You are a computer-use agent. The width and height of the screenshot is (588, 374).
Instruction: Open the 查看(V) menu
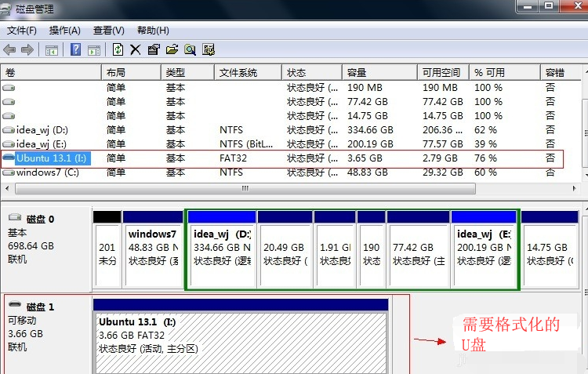108,31
